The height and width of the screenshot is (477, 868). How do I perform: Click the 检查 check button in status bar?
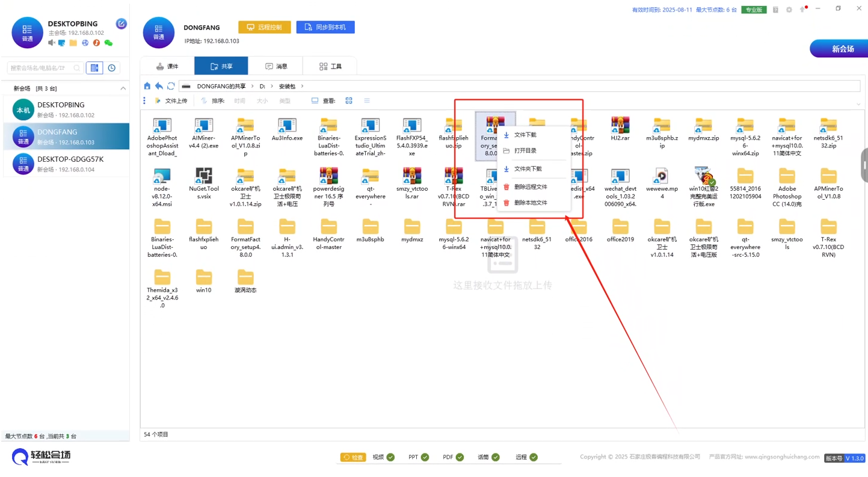click(x=353, y=457)
